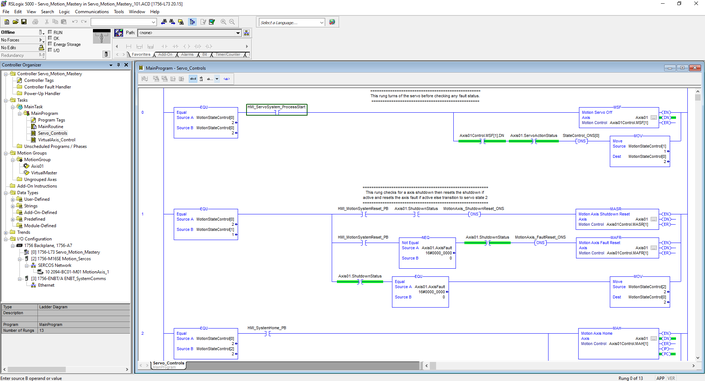Viewport: 705px width, 381px height.
Task: Insert a new Rung from instruction palette
Action: [129, 46]
